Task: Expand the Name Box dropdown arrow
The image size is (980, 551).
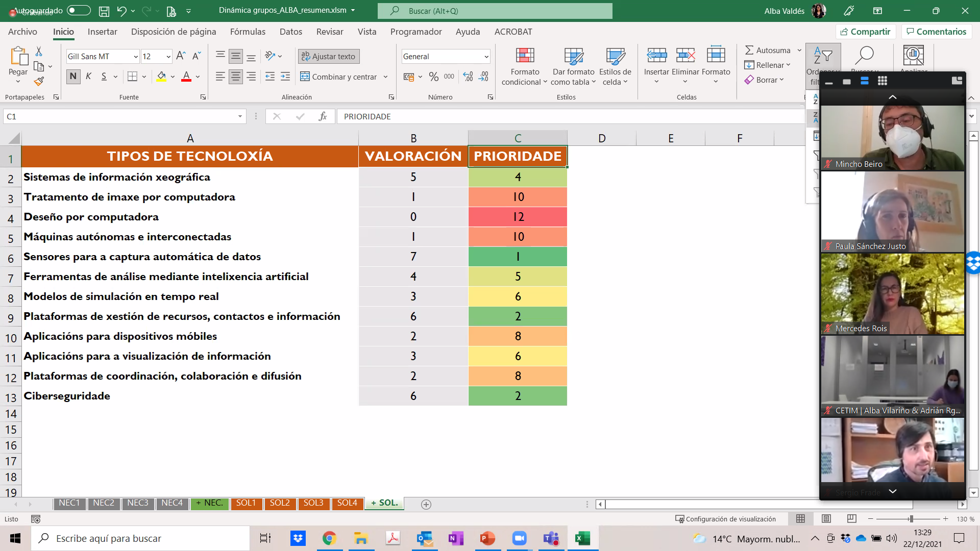Action: (240, 116)
